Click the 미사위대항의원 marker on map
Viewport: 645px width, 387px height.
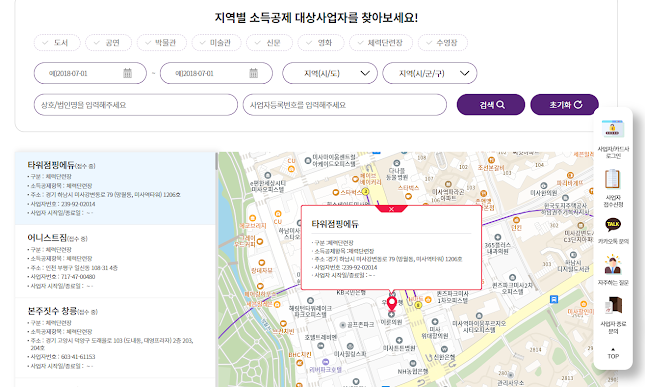435,322
